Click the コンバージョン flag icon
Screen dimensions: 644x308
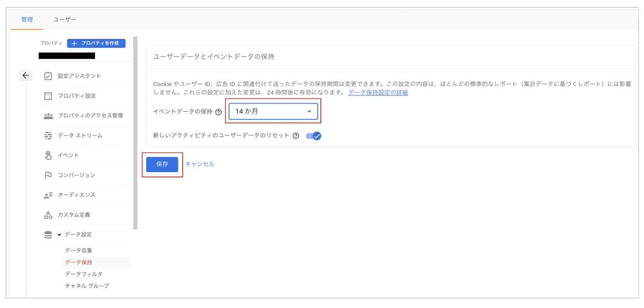48,175
